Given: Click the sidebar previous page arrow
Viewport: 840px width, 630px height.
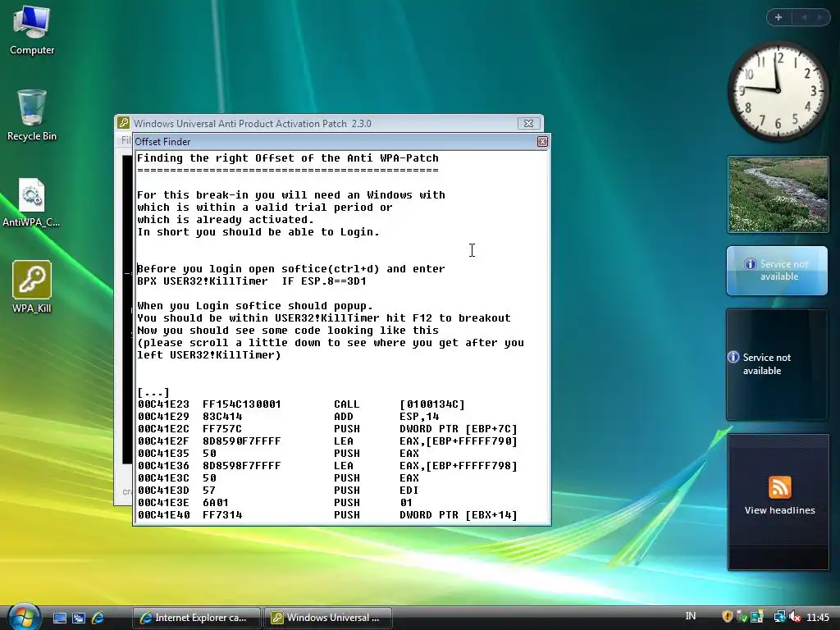Looking at the screenshot, I should (804, 17).
